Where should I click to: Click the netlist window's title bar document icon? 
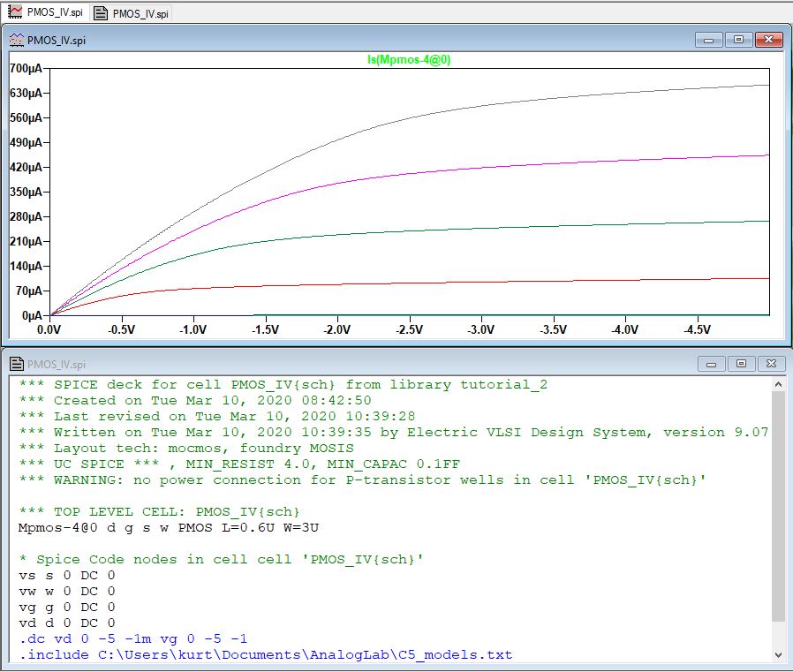15,364
